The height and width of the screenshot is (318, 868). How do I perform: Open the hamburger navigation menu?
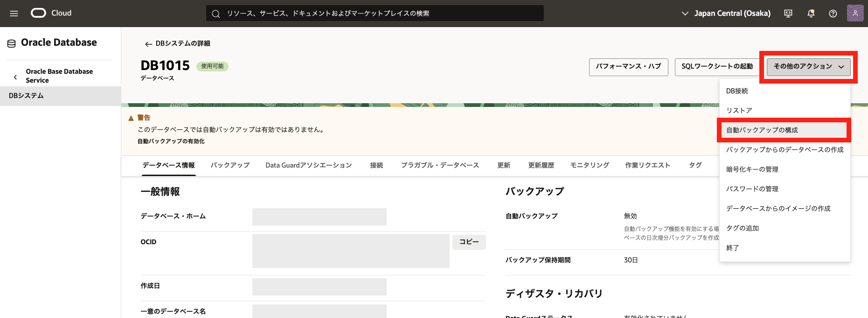click(x=14, y=14)
